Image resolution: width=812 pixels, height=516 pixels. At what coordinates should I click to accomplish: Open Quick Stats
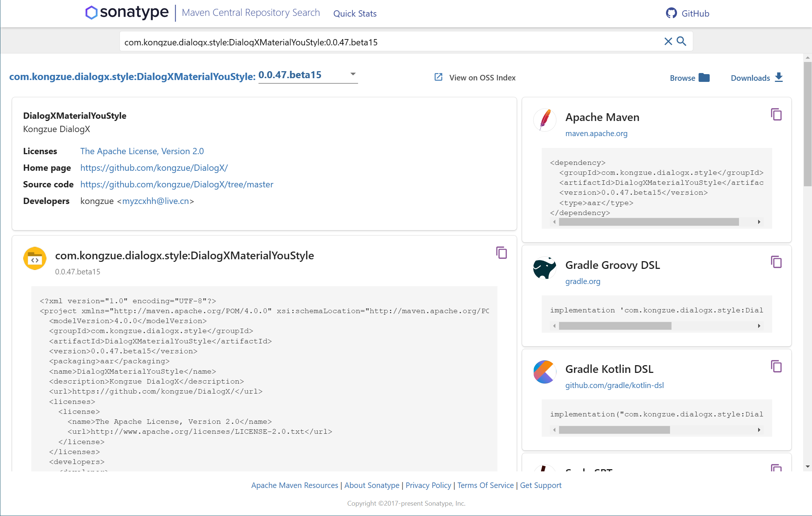click(355, 14)
